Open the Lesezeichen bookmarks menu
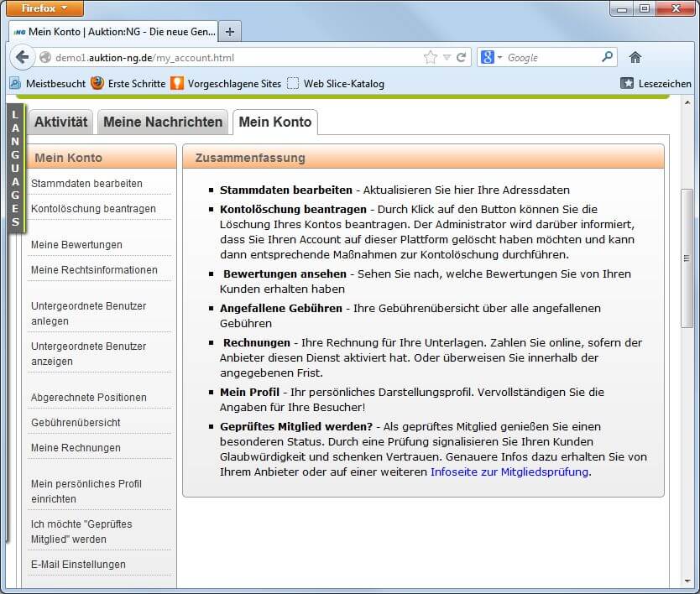 click(656, 83)
